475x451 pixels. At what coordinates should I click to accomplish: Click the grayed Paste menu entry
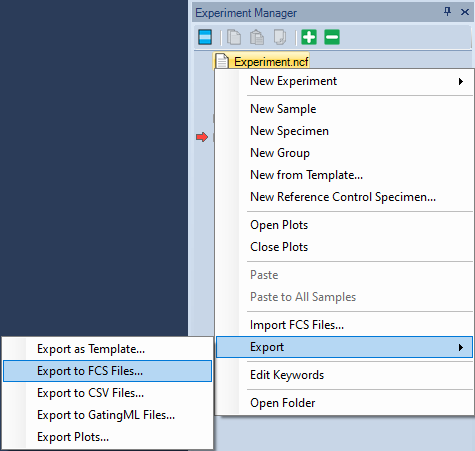[x=344, y=275]
